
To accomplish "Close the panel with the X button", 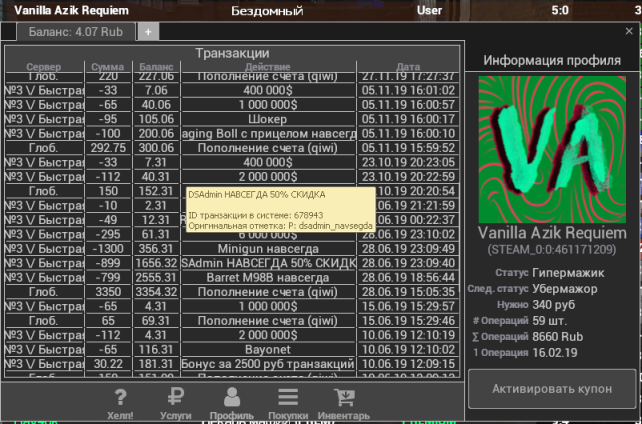I will tap(627, 30).
